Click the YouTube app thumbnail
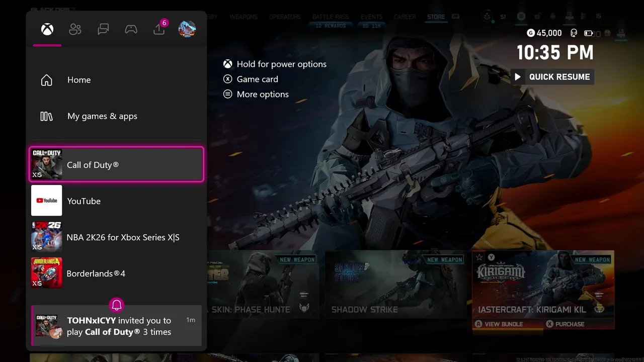The width and height of the screenshot is (644, 362). point(47,201)
